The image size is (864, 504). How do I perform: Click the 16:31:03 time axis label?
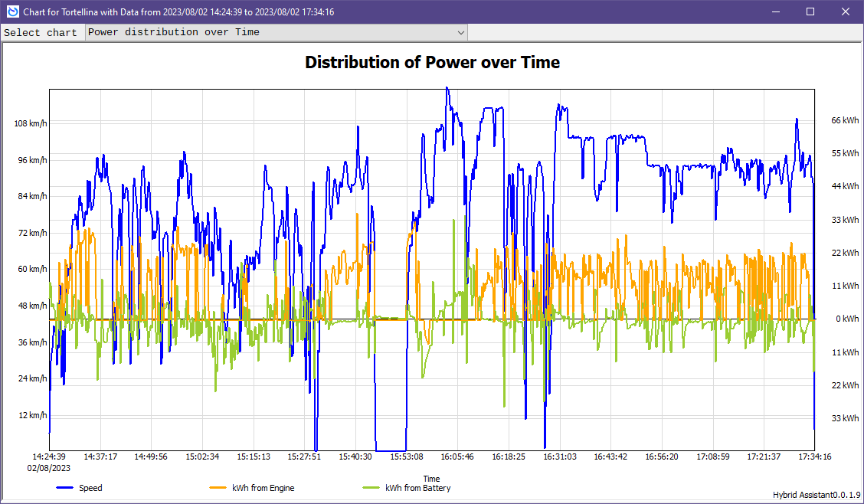(x=560, y=457)
